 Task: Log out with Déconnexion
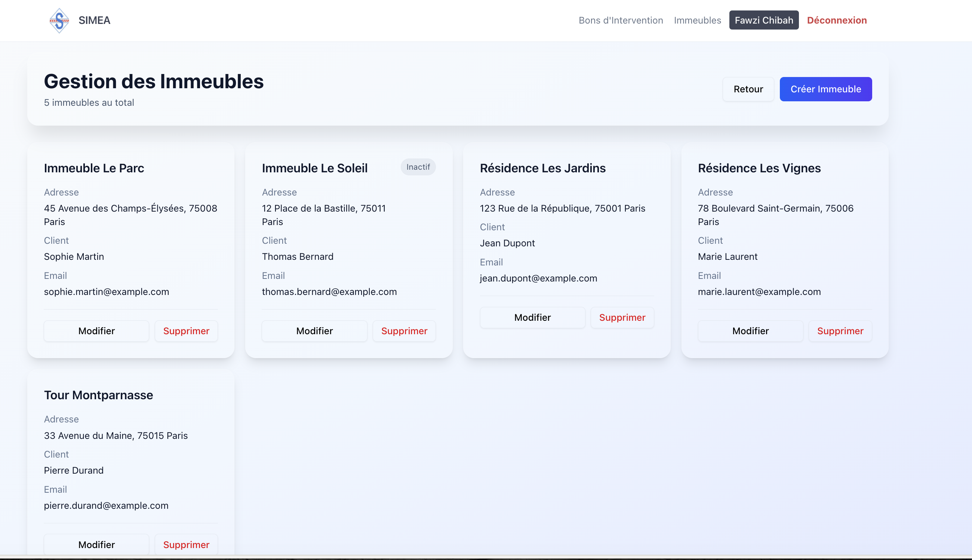pos(837,21)
